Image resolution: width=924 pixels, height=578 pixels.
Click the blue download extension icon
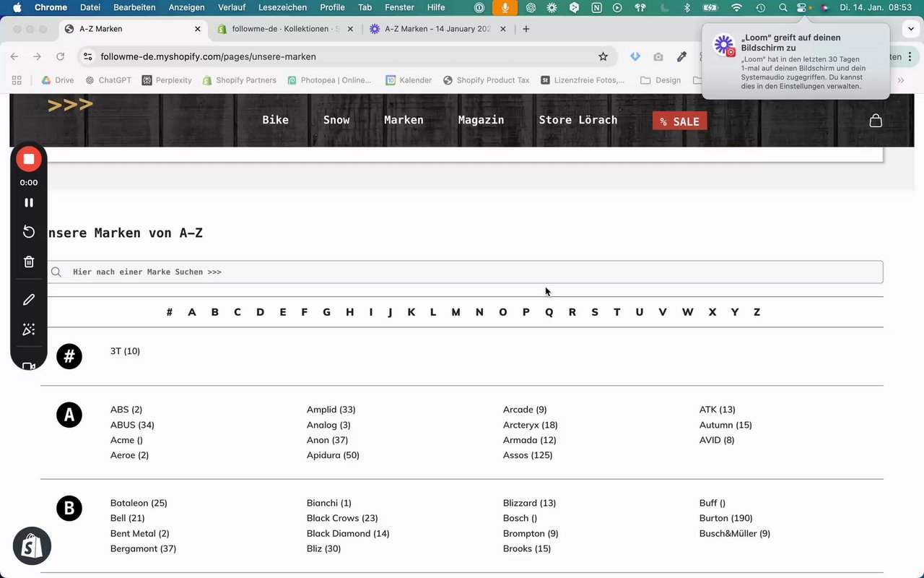pos(635,56)
